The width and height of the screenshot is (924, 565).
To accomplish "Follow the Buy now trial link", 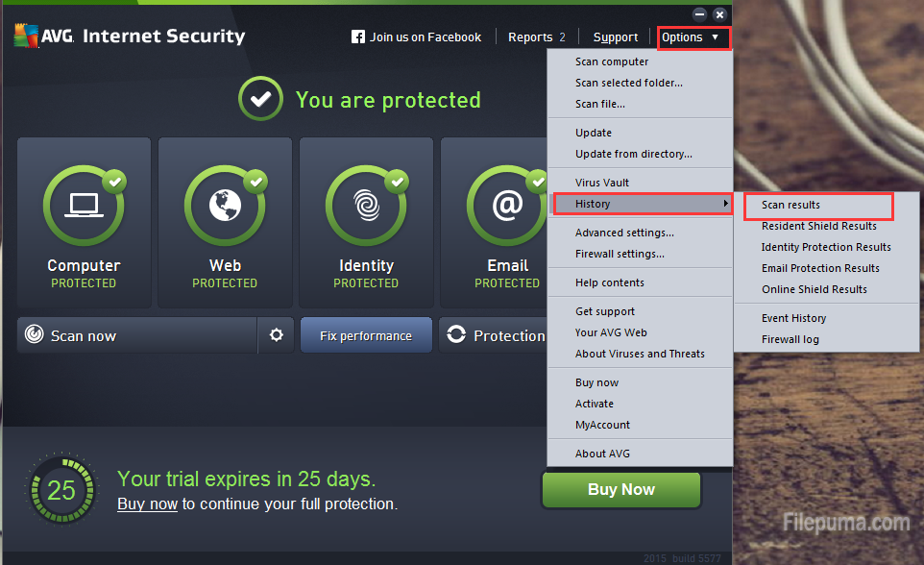I will (x=147, y=504).
